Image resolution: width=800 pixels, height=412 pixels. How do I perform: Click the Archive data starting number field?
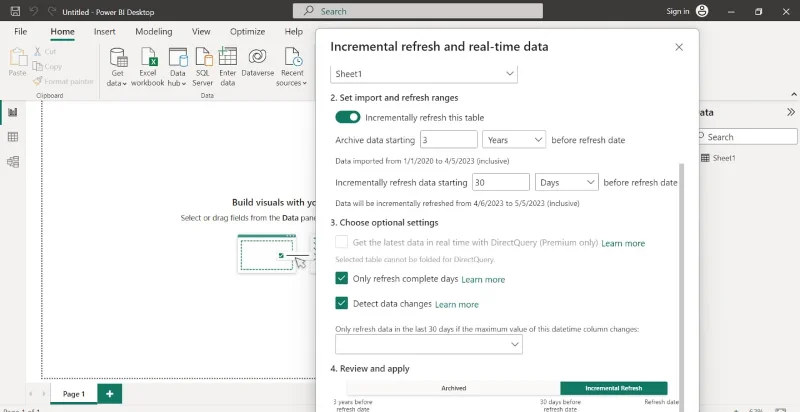coord(449,140)
